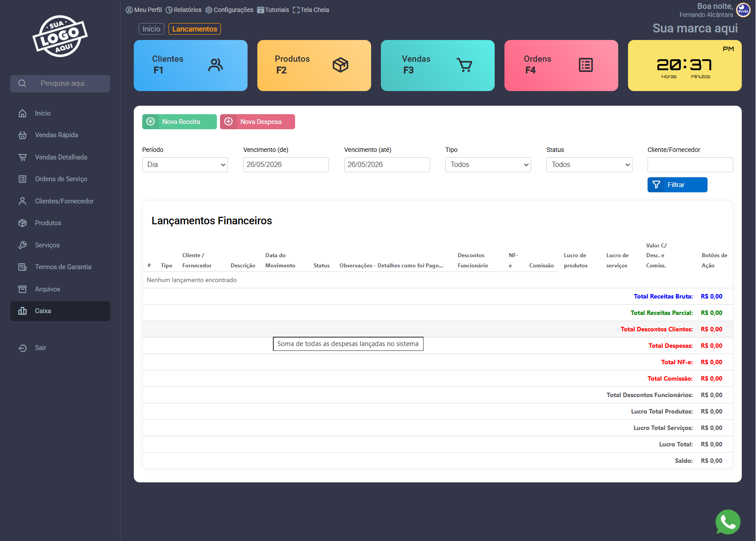Click the Lucro Total label
This screenshot has height=541, width=756.
[x=676, y=444]
